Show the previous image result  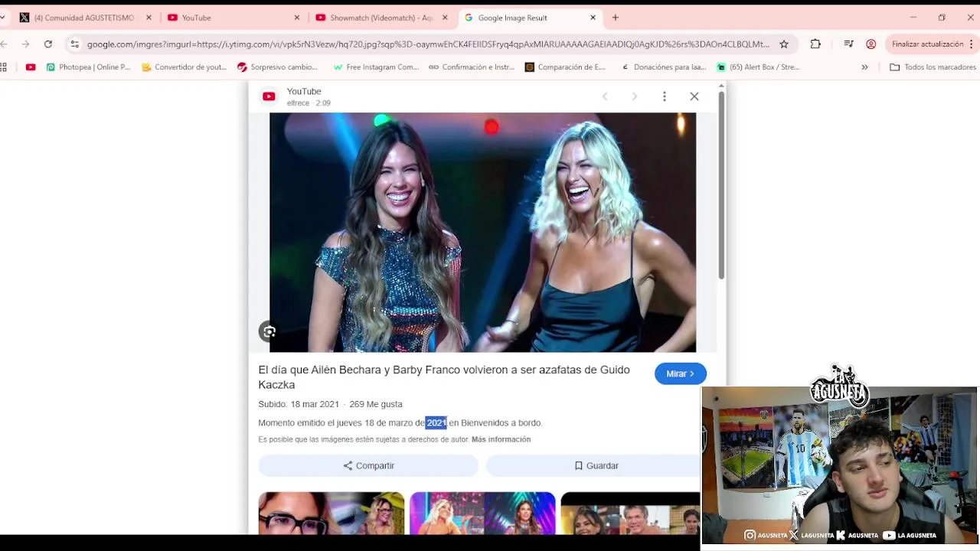(x=605, y=96)
